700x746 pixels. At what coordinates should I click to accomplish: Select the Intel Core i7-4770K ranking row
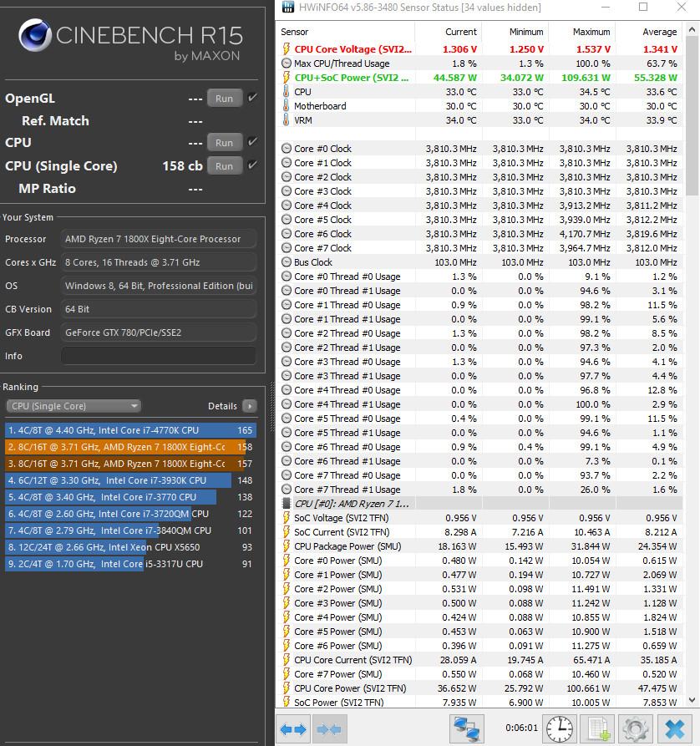tap(131, 430)
